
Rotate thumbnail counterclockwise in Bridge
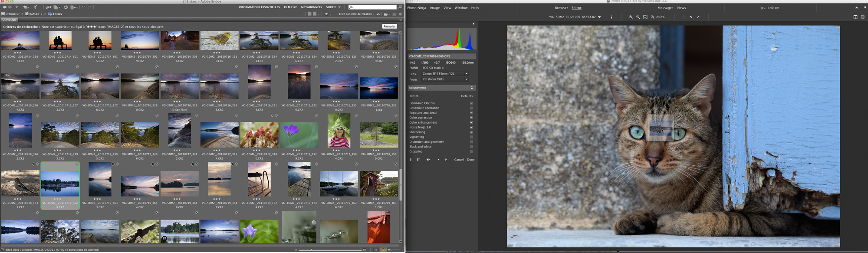coord(83,7)
